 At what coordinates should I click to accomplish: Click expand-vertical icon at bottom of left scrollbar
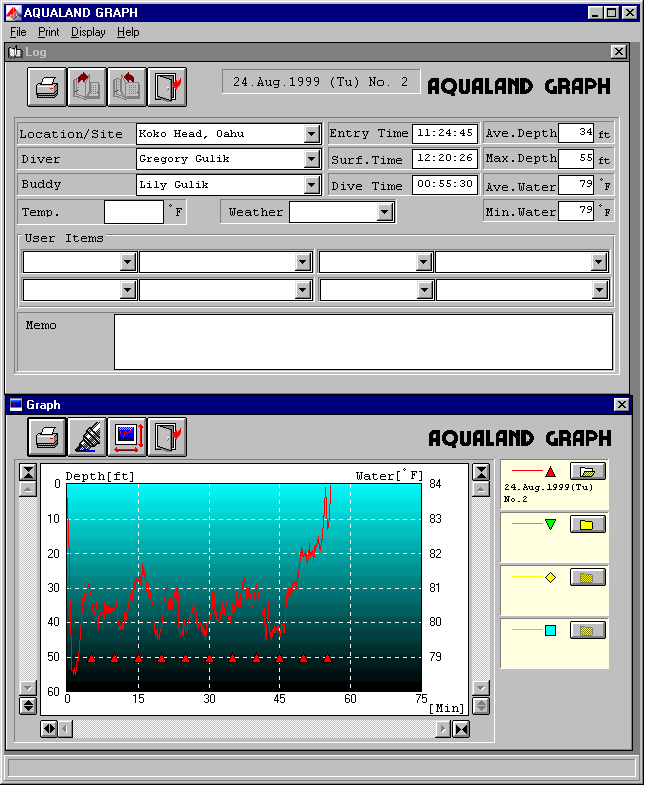(28, 705)
